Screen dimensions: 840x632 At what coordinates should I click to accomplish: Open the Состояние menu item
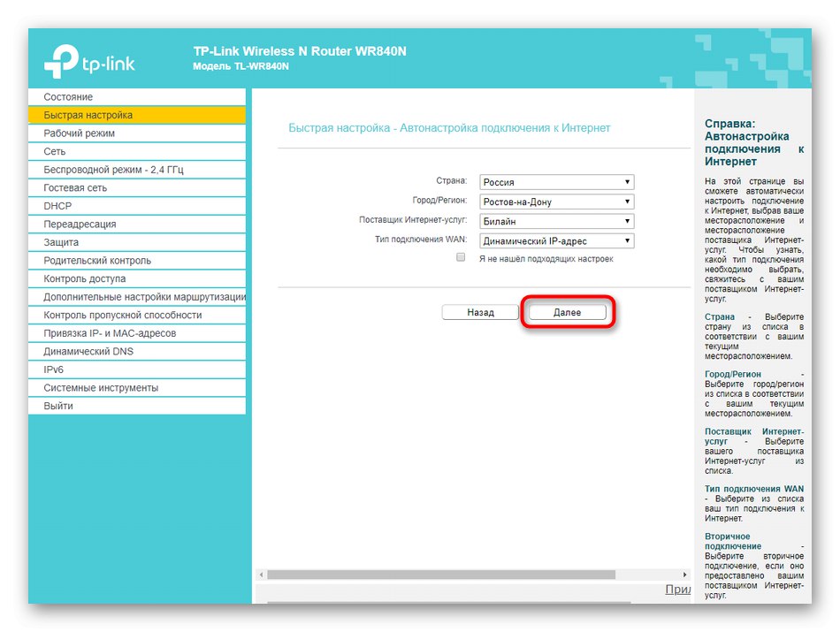pyautogui.click(x=137, y=97)
